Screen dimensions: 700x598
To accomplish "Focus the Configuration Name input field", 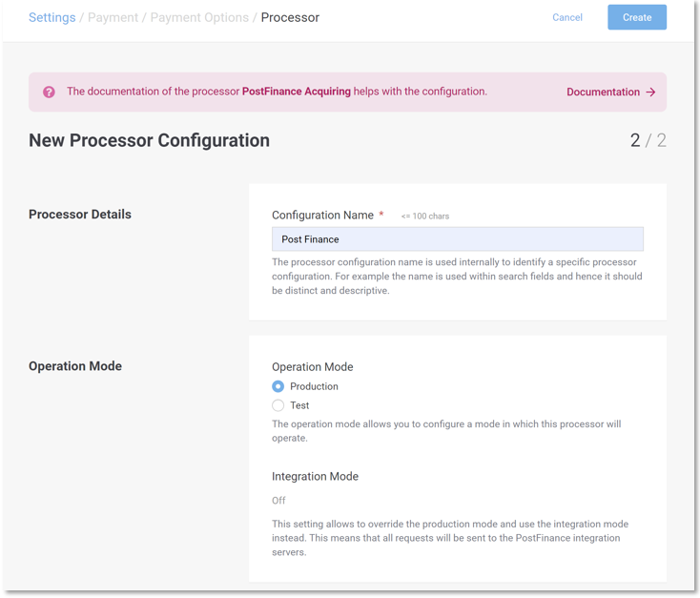I will click(457, 239).
